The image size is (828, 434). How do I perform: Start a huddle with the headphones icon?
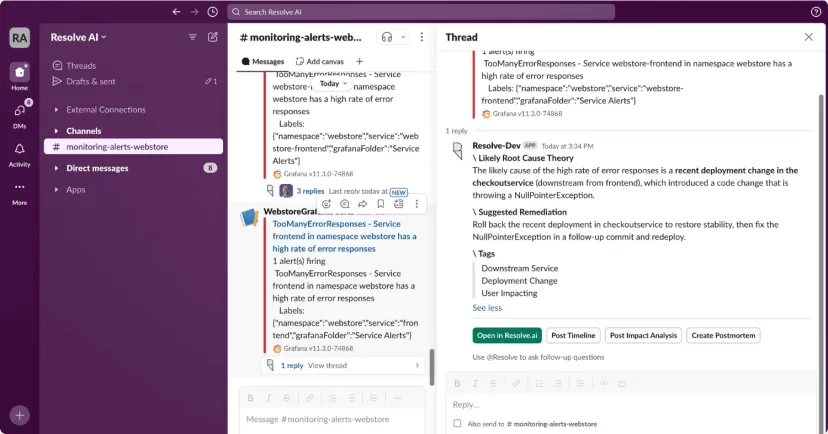pos(387,37)
